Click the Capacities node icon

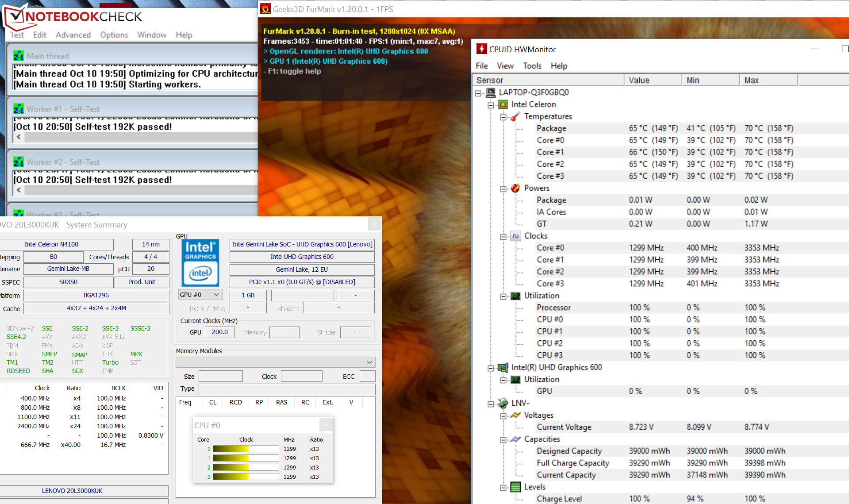click(x=515, y=439)
